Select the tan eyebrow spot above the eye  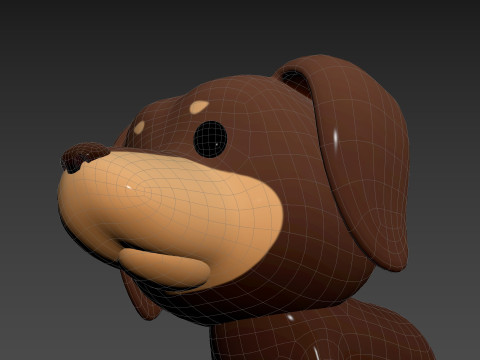tap(199, 106)
